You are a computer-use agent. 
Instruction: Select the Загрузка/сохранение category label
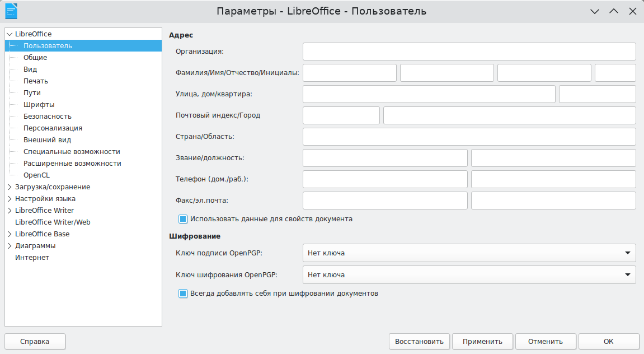point(53,187)
